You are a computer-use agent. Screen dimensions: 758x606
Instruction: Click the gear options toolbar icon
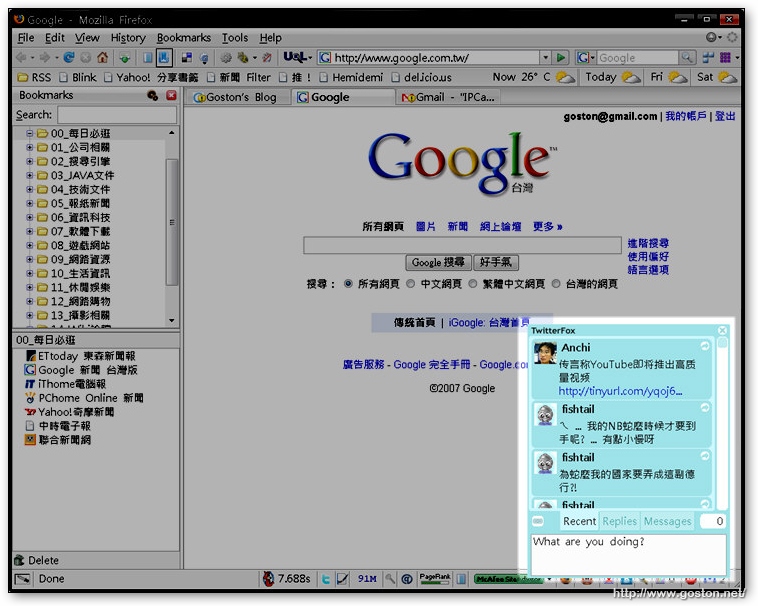(226, 58)
